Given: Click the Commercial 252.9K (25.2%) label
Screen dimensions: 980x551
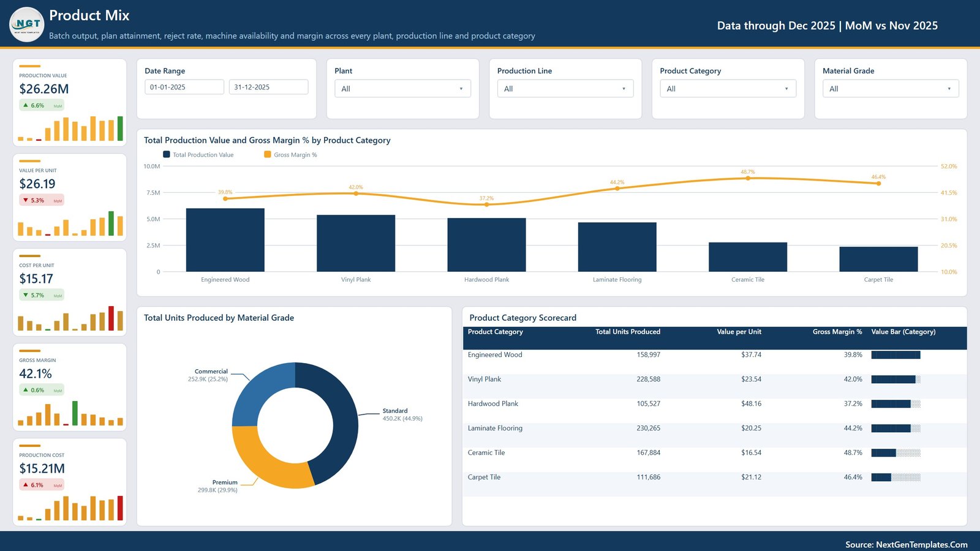Looking at the screenshot, I should point(208,375).
